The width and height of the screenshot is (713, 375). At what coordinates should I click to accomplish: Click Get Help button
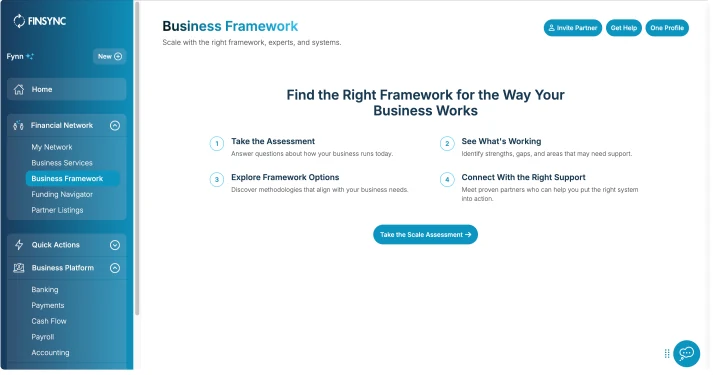coord(623,28)
